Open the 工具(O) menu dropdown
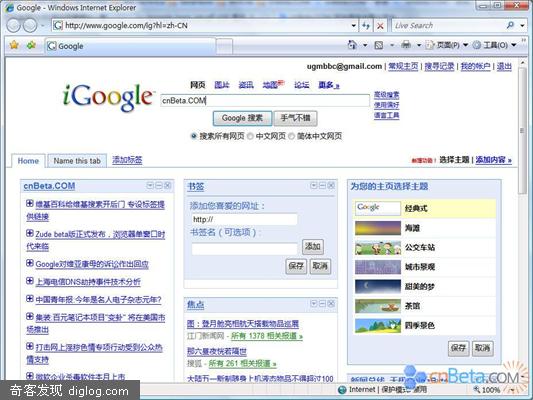Image resolution: width=533 pixels, height=400 pixels. coord(514,45)
